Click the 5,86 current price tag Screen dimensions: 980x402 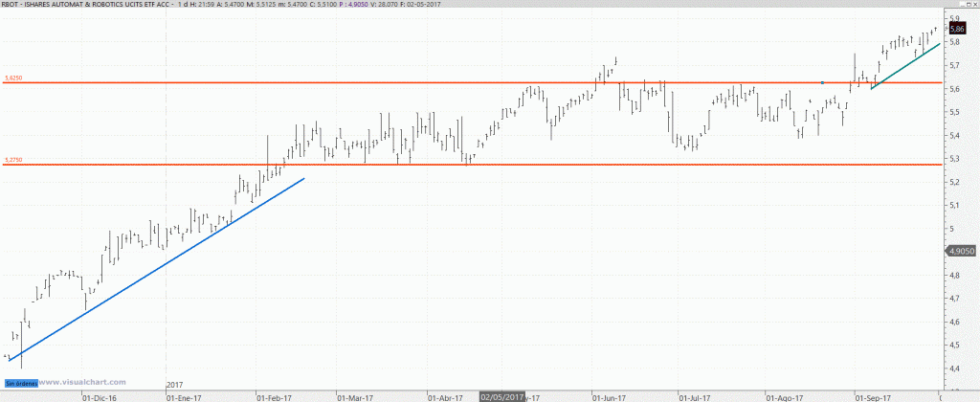[x=957, y=29]
